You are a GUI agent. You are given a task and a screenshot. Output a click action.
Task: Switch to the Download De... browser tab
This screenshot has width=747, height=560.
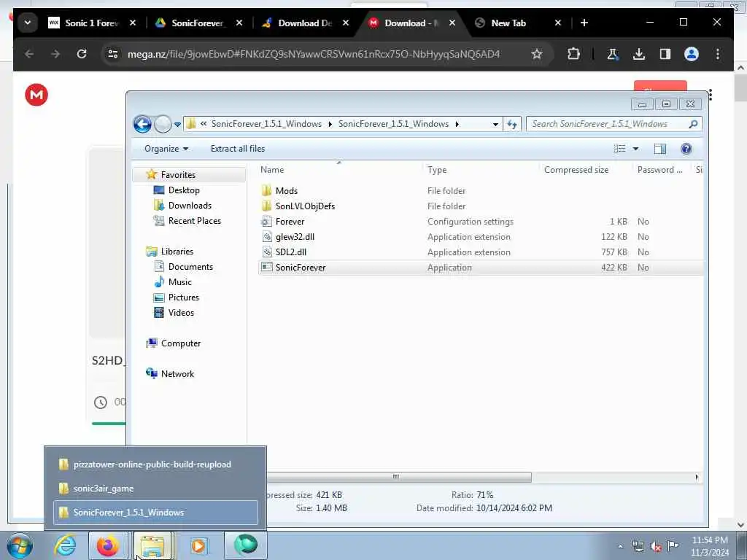point(305,23)
